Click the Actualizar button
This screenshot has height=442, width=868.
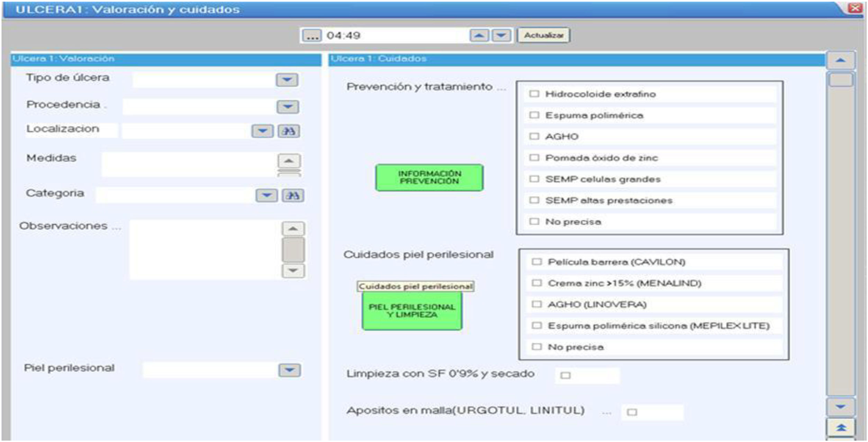tap(543, 35)
